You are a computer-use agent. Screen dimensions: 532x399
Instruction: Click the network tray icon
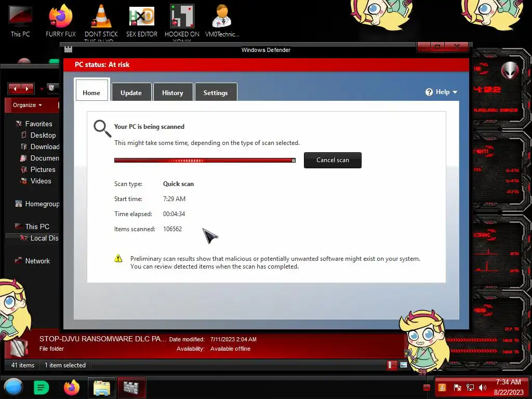click(x=470, y=388)
